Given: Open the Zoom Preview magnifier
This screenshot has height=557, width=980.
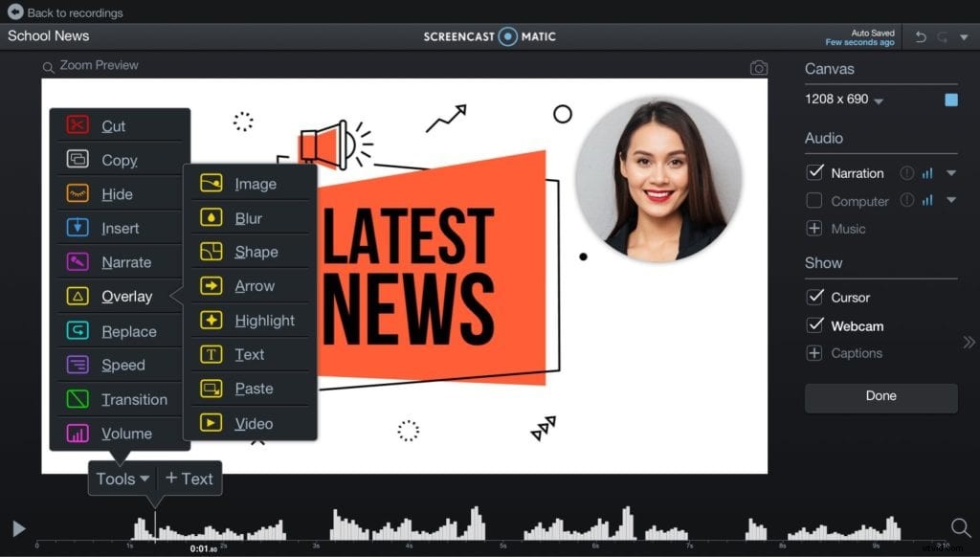Looking at the screenshot, I should click(47, 66).
